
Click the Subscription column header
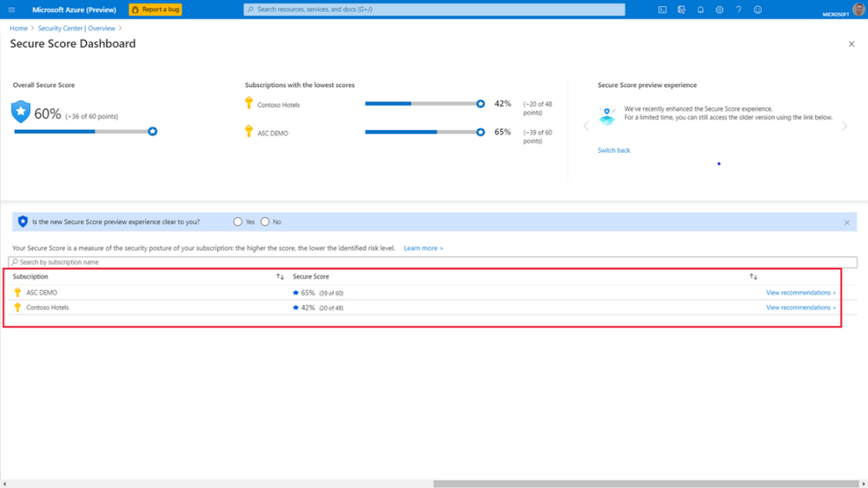click(x=30, y=276)
